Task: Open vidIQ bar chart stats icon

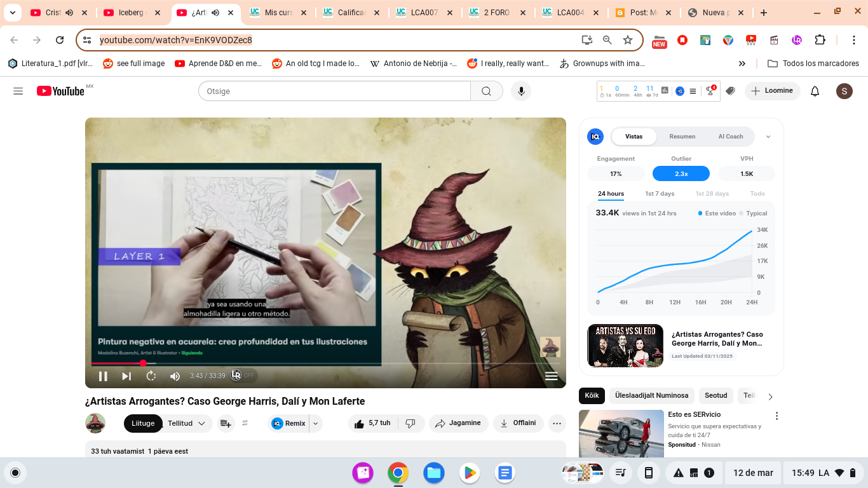Action: pos(665,91)
